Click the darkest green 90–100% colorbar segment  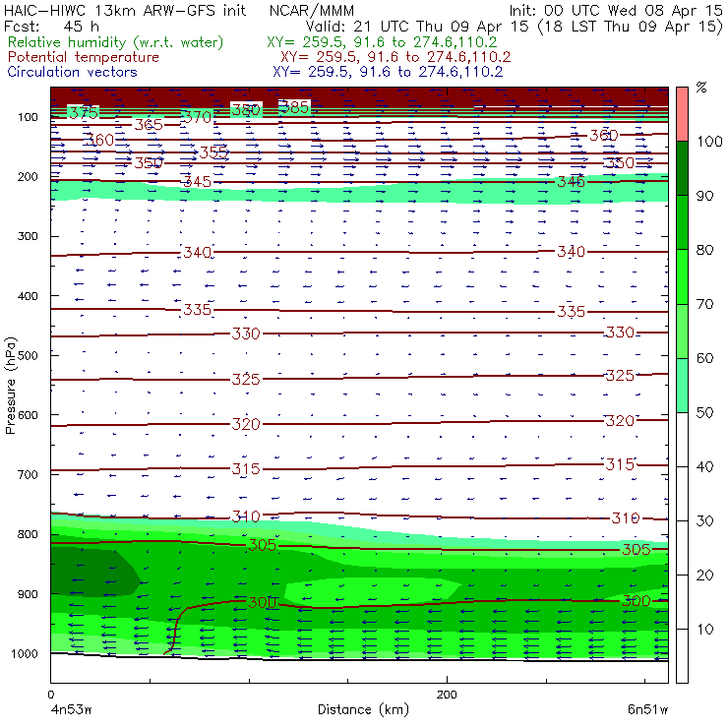pos(682,168)
